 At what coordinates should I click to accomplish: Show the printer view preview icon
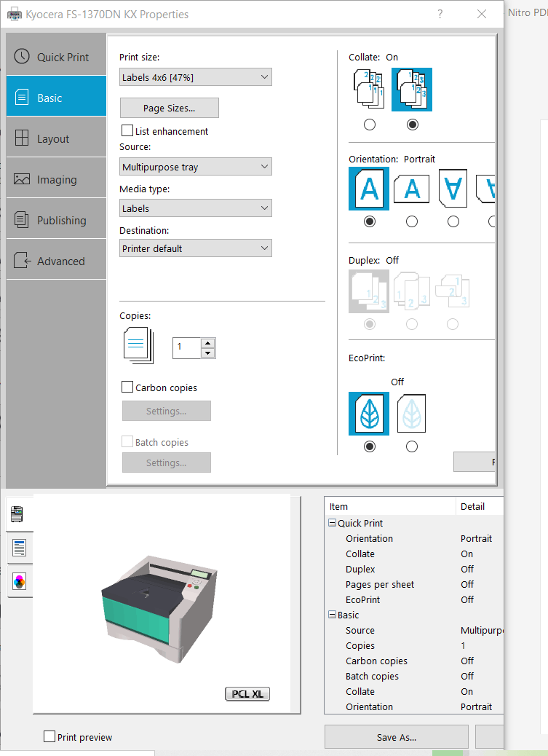18,514
